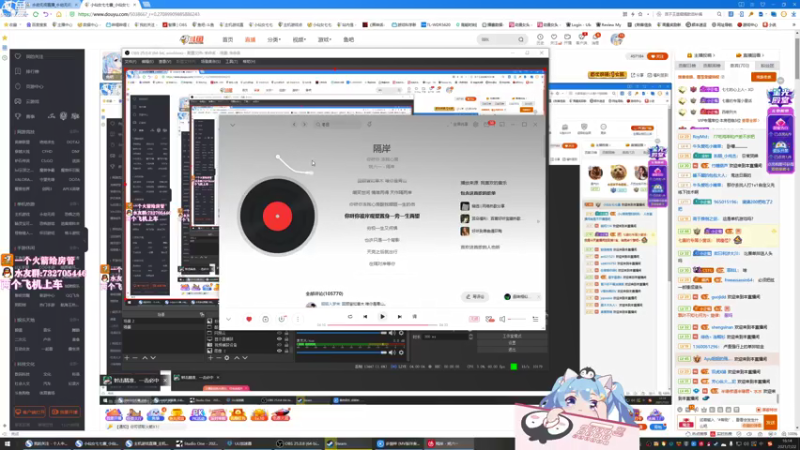Toggle the loop mode icon in the music player

click(350, 317)
